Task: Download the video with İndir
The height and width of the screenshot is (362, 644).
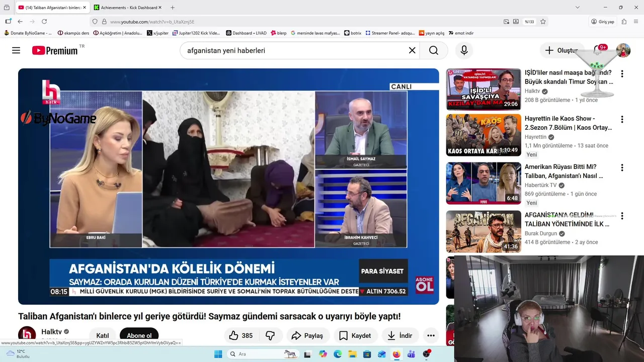Action: (x=400, y=336)
